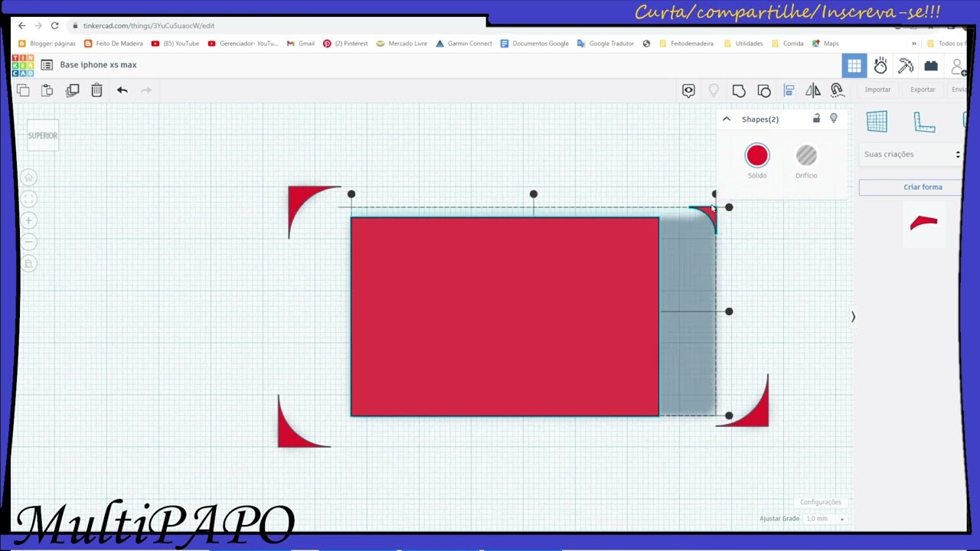Zoom out with the minus button
The image size is (980, 551).
(x=28, y=242)
